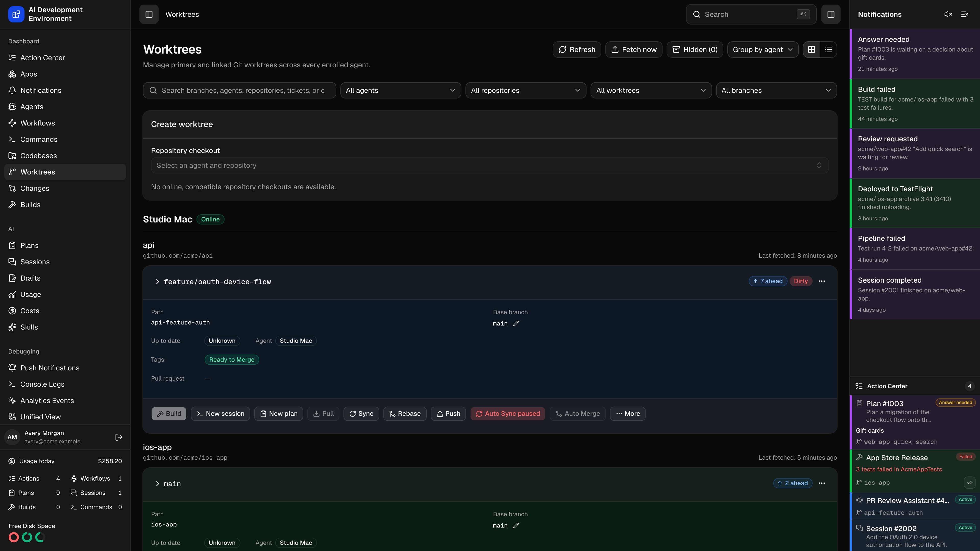Open notifications list options icon
This screenshot has height=551, width=980.
(x=964, y=14)
